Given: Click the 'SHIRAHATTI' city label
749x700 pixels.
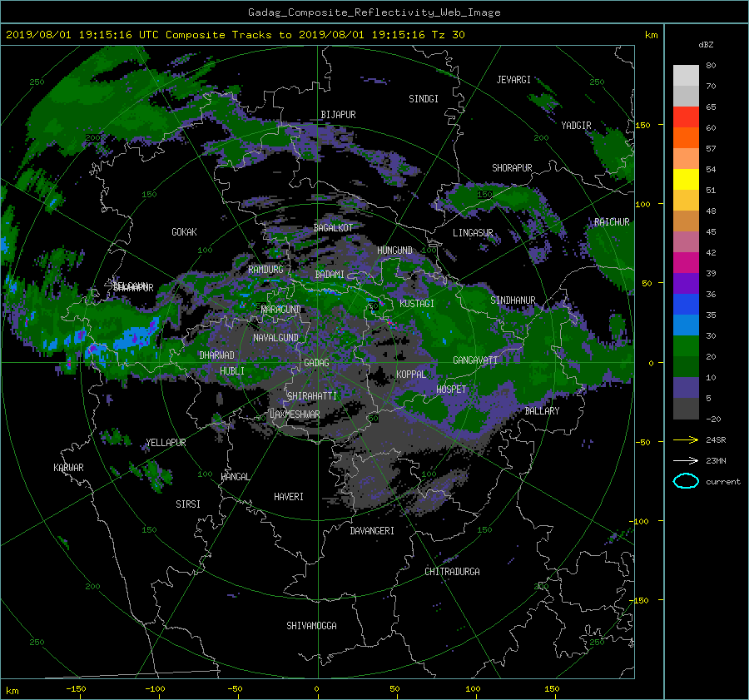Looking at the screenshot, I should tap(312, 396).
